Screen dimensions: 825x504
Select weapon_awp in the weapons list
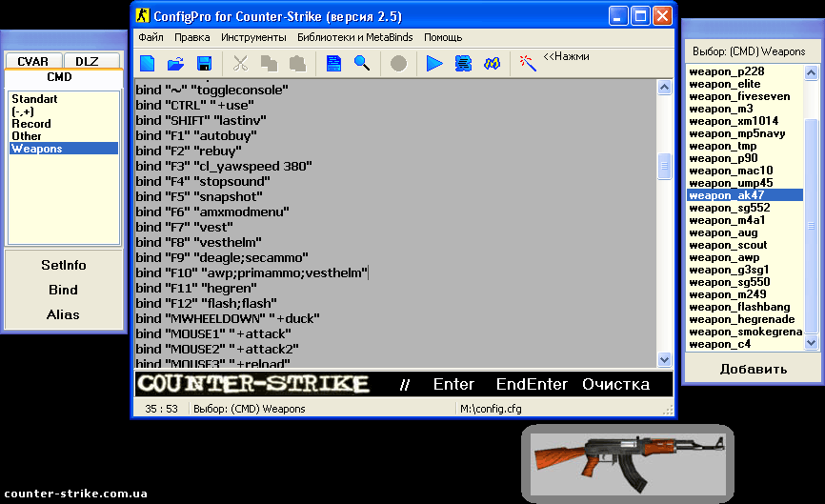pyautogui.click(x=744, y=257)
